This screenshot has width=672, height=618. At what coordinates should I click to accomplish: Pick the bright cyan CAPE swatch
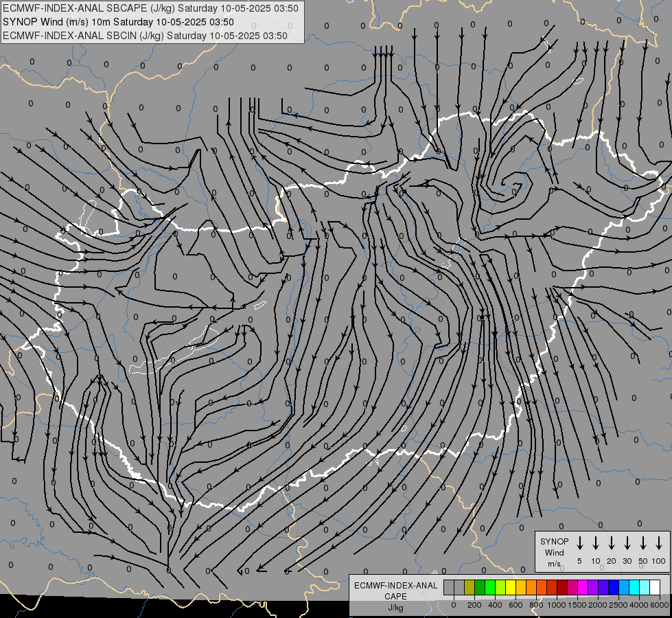pyautogui.click(x=634, y=587)
